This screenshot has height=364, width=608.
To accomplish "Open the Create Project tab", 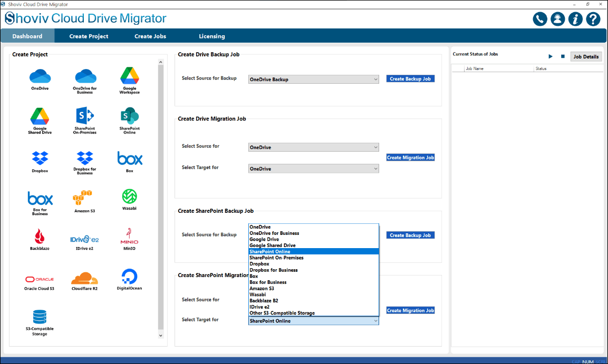I will [89, 36].
